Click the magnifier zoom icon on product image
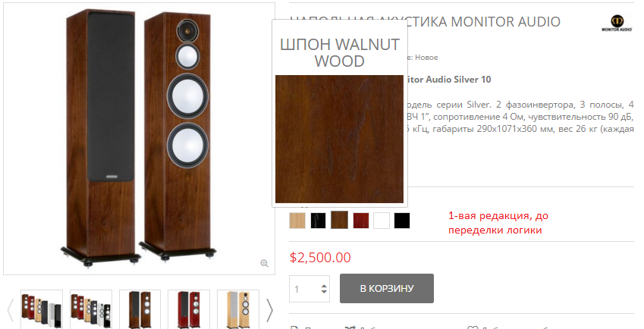The image size is (644, 329). pos(265,263)
